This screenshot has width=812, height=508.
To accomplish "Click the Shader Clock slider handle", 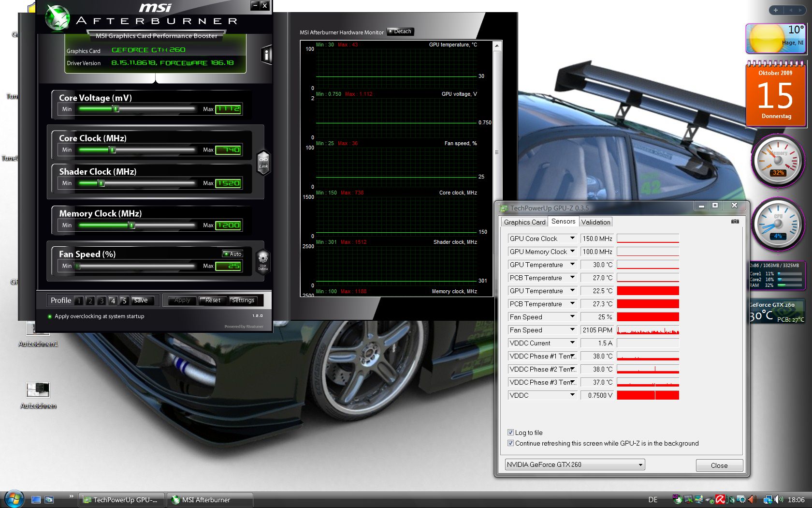I will 101,183.
